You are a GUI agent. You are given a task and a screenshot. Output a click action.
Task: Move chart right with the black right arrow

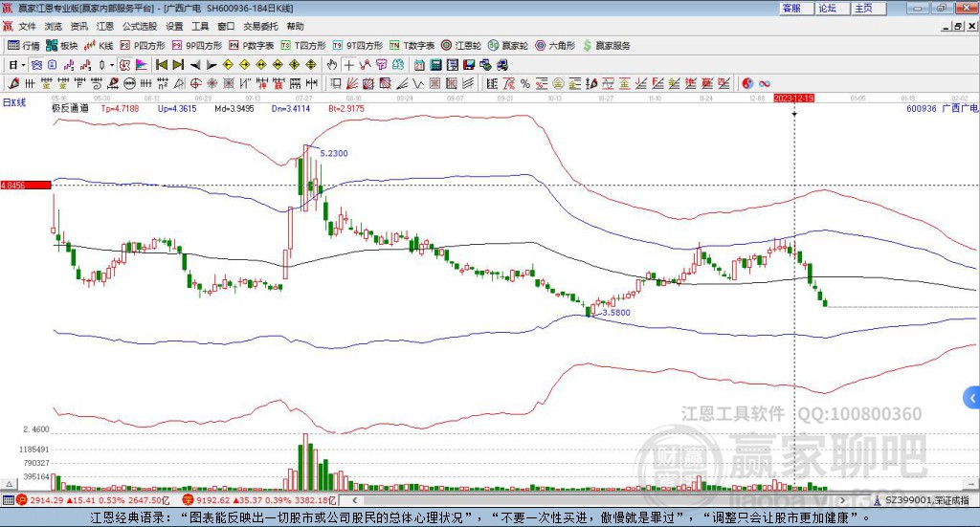[x=212, y=65]
